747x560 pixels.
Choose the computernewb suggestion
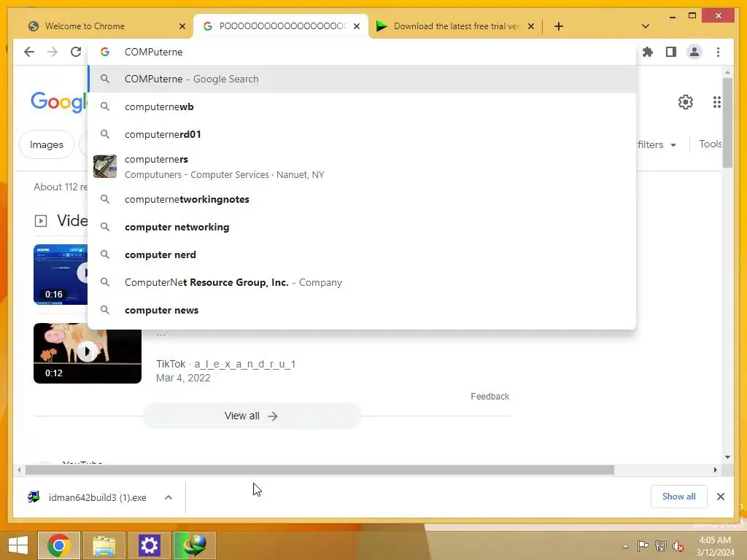362,106
